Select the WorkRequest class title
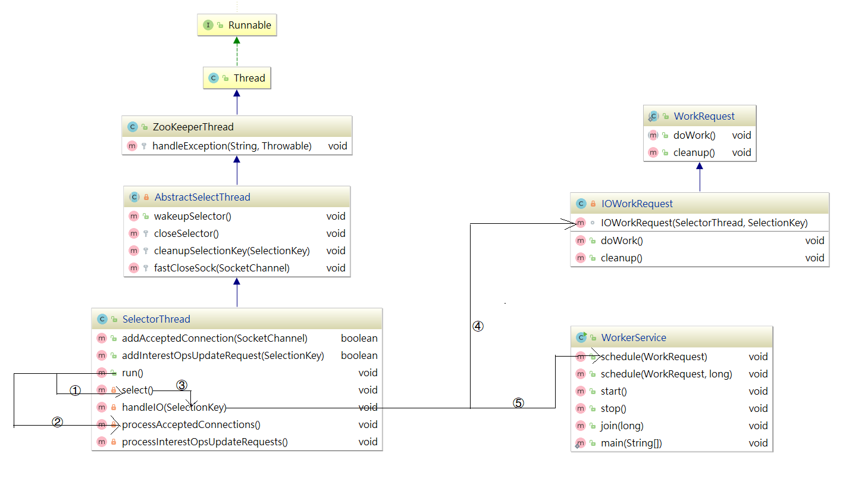 (x=704, y=116)
